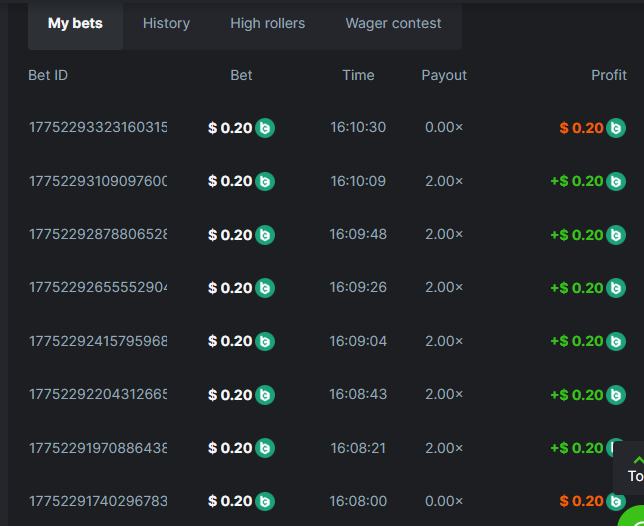Image resolution: width=644 pixels, height=526 pixels.
Task: Click bet coin icon in 16:08:43 row
Action: click(x=265, y=395)
